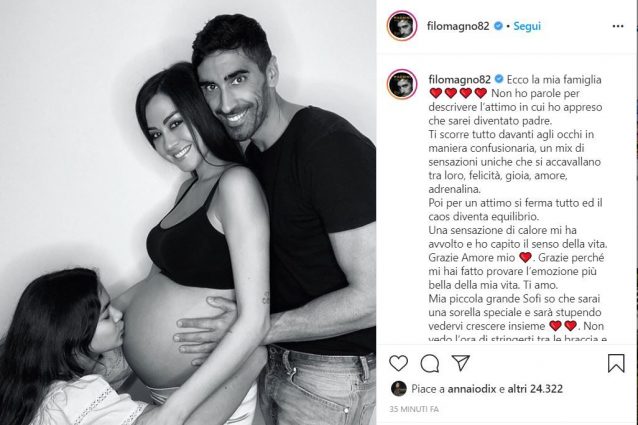Click verified badge next to header username
The width and height of the screenshot is (638, 425).
[498, 26]
